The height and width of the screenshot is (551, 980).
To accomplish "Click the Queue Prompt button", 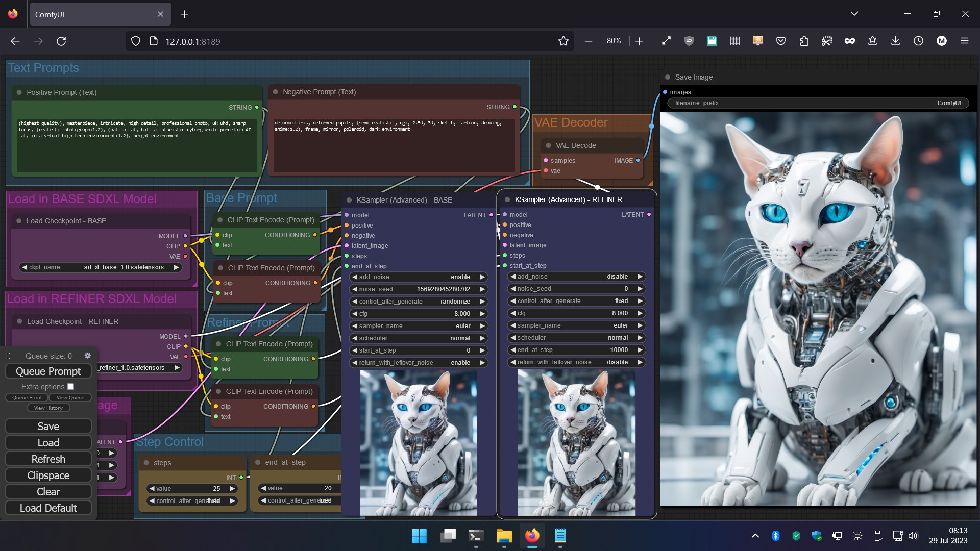I will click(x=48, y=371).
